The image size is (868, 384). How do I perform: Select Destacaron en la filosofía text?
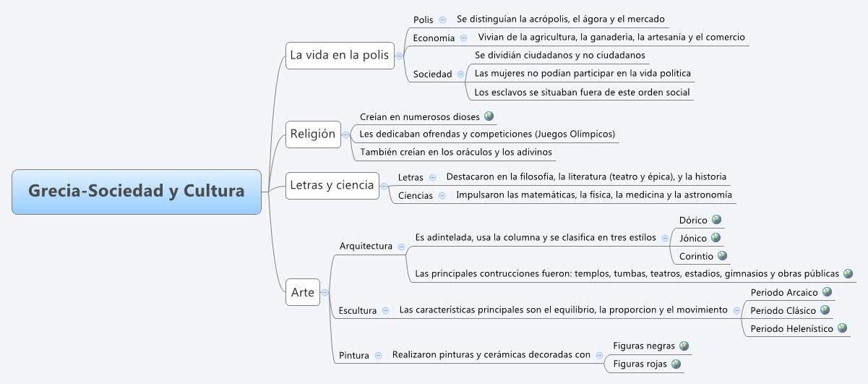pos(586,176)
